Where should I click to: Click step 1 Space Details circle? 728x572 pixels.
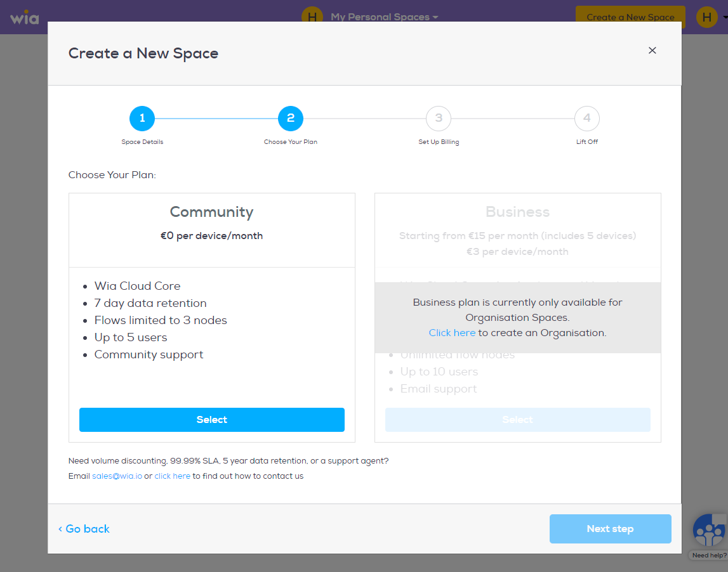click(142, 119)
